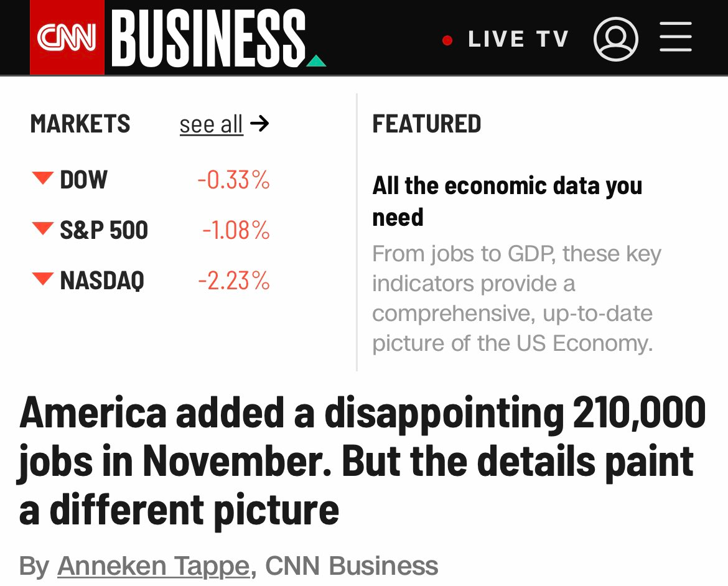
Task: Click the red CNN logo
Action: pyautogui.click(x=67, y=39)
